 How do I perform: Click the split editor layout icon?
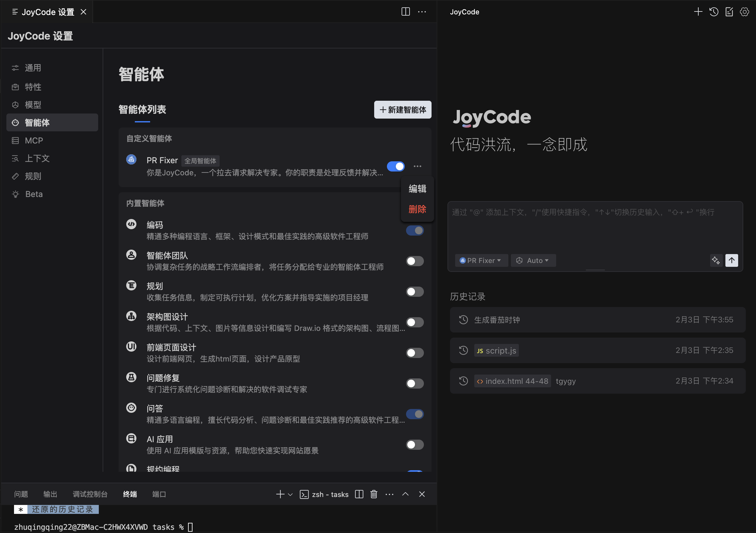[x=405, y=12]
